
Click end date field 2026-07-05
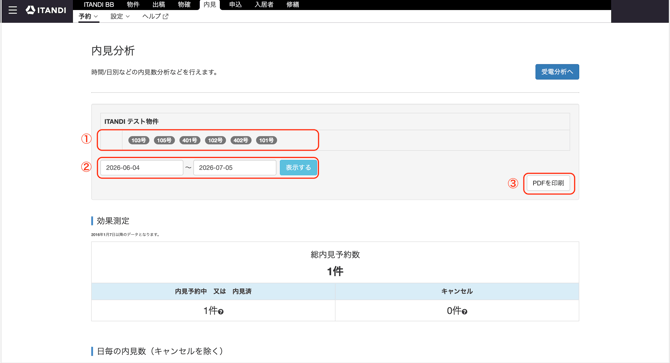tap(235, 167)
